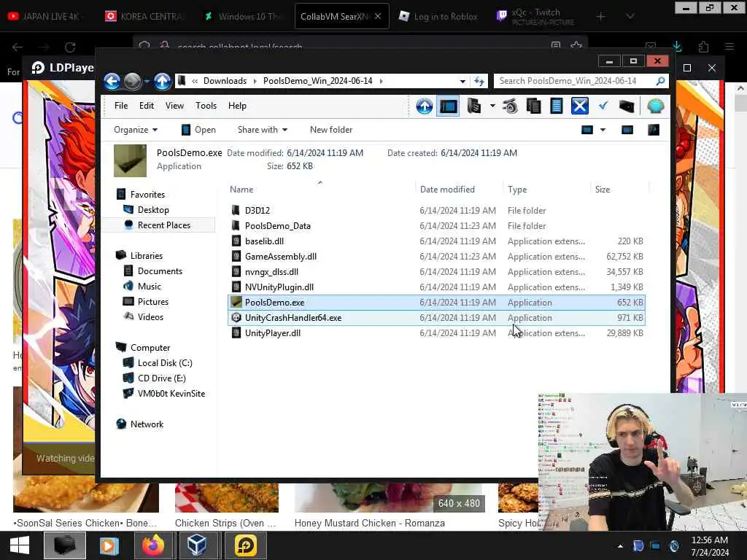Open the Edit menu
This screenshot has width=747, height=560.
[146, 106]
